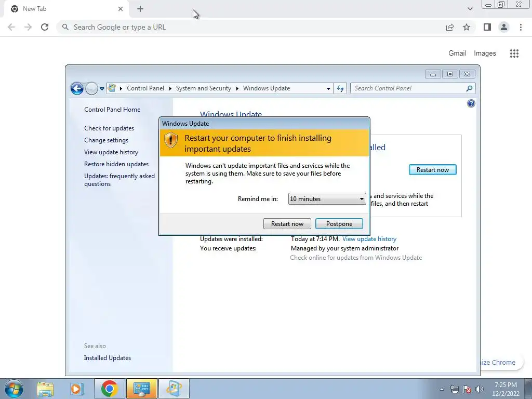
Task: Open View update history in sidebar
Action: [x=111, y=152]
